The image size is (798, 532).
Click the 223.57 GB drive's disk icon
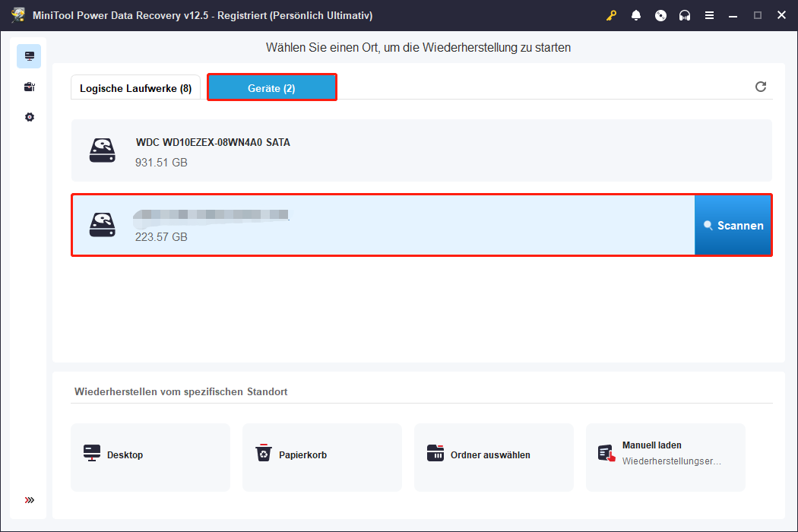point(103,224)
